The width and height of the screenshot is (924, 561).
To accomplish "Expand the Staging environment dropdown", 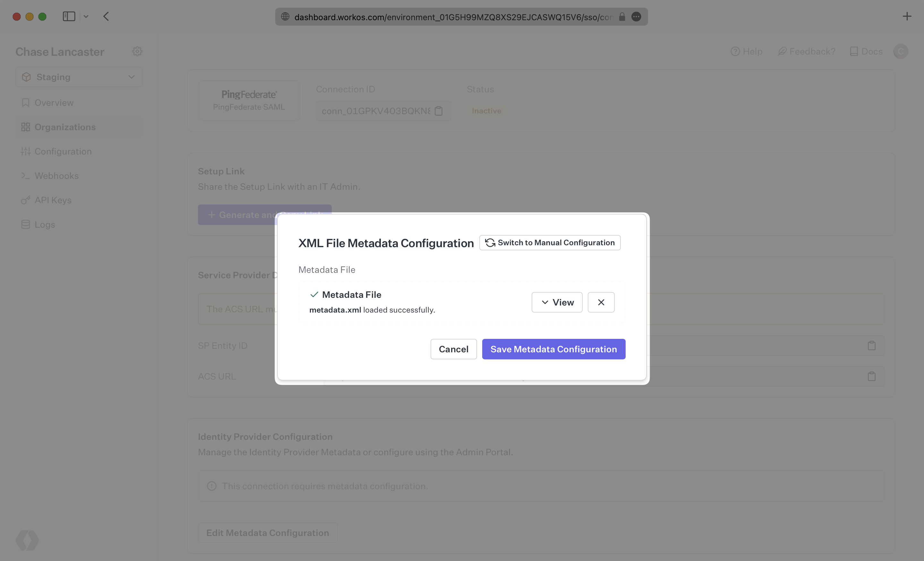I will tap(131, 77).
